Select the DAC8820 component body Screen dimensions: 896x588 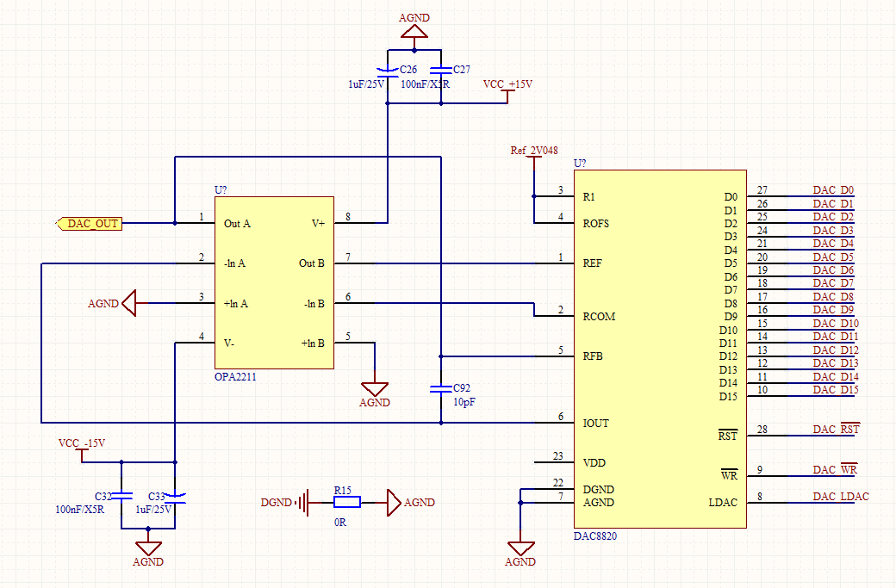(x=660, y=349)
